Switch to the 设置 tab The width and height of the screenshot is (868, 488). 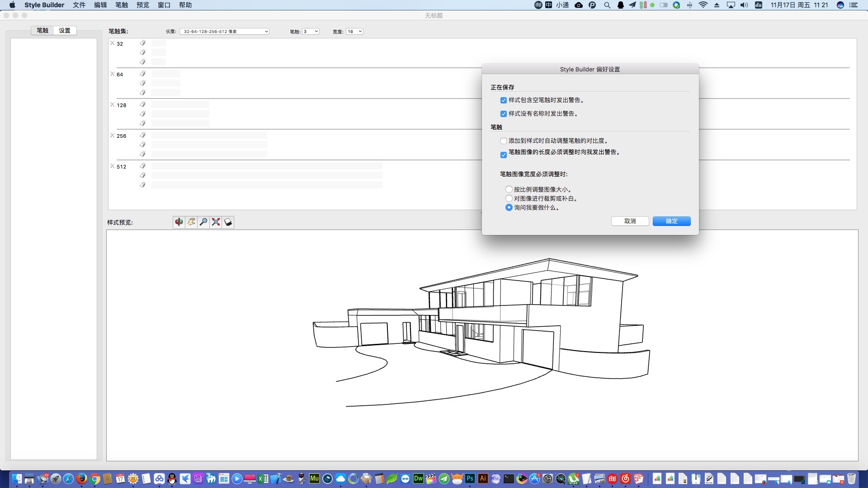pos(65,30)
